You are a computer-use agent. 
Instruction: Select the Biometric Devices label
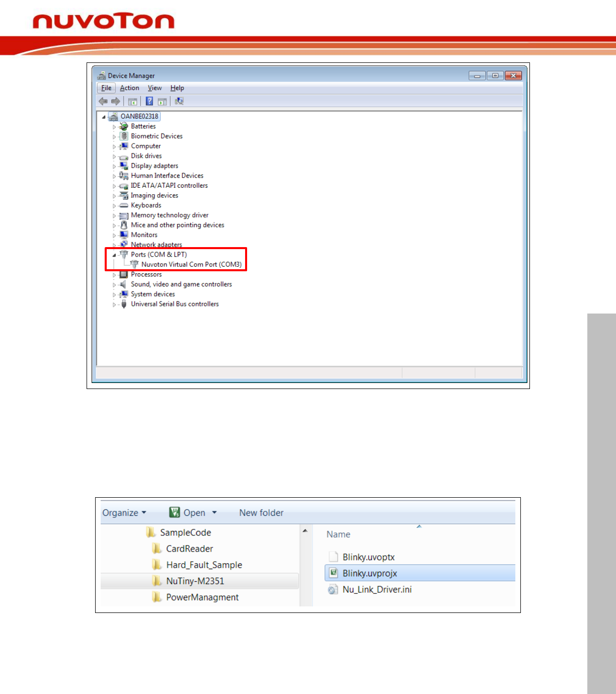click(x=157, y=136)
